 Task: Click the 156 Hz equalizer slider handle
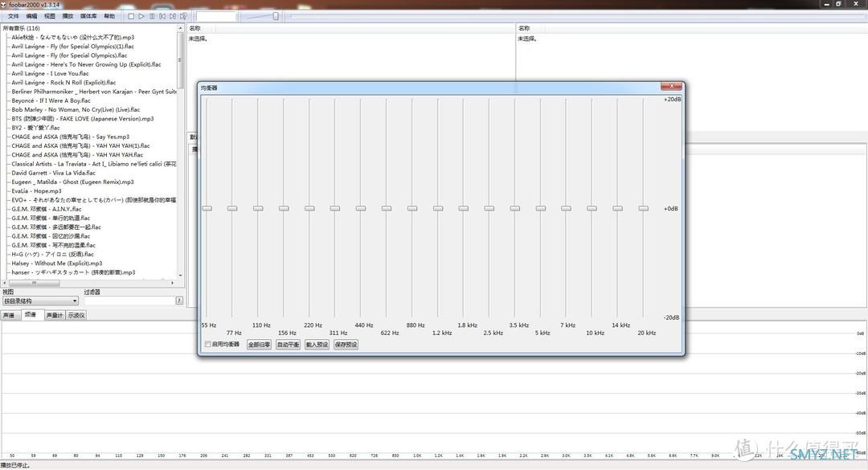[x=284, y=208]
